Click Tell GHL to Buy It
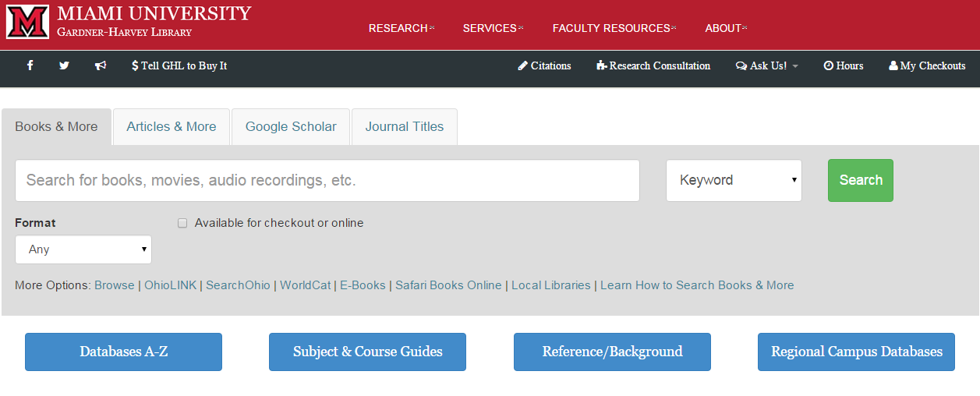 tap(179, 65)
